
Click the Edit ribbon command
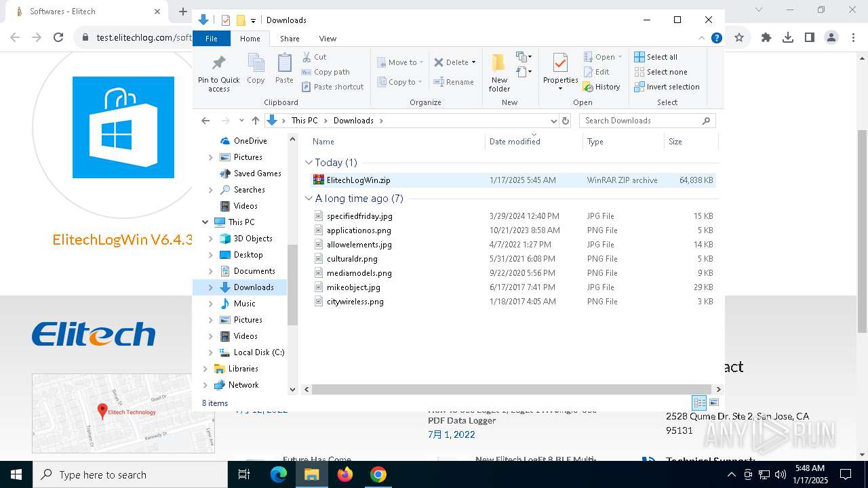click(596, 72)
